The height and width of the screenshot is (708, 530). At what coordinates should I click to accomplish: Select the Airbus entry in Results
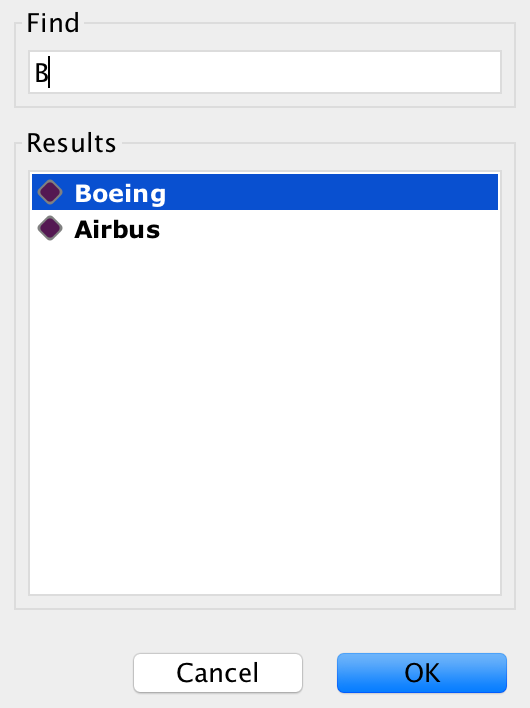click(265, 228)
